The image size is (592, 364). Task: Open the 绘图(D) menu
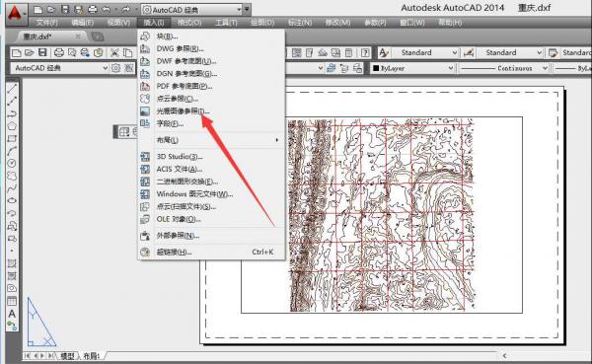[262, 23]
